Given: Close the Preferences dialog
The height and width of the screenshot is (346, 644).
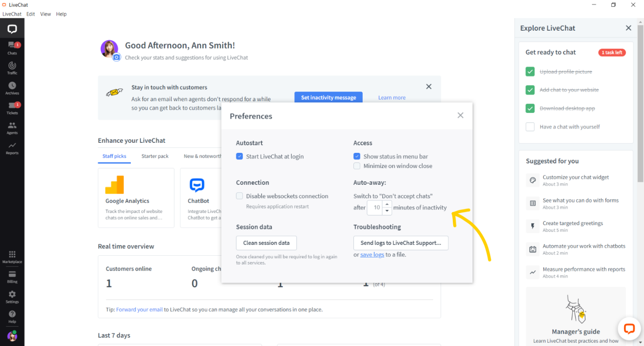Looking at the screenshot, I should pyautogui.click(x=460, y=116).
